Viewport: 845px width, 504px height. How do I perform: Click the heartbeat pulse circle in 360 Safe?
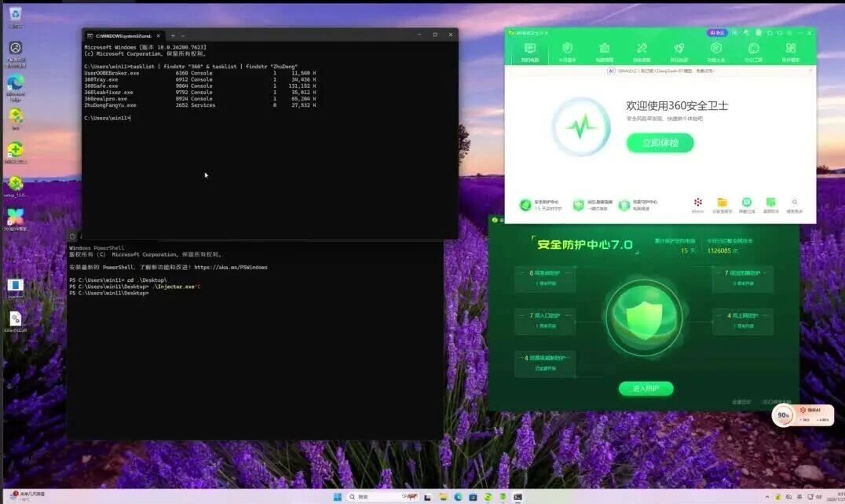click(x=581, y=127)
